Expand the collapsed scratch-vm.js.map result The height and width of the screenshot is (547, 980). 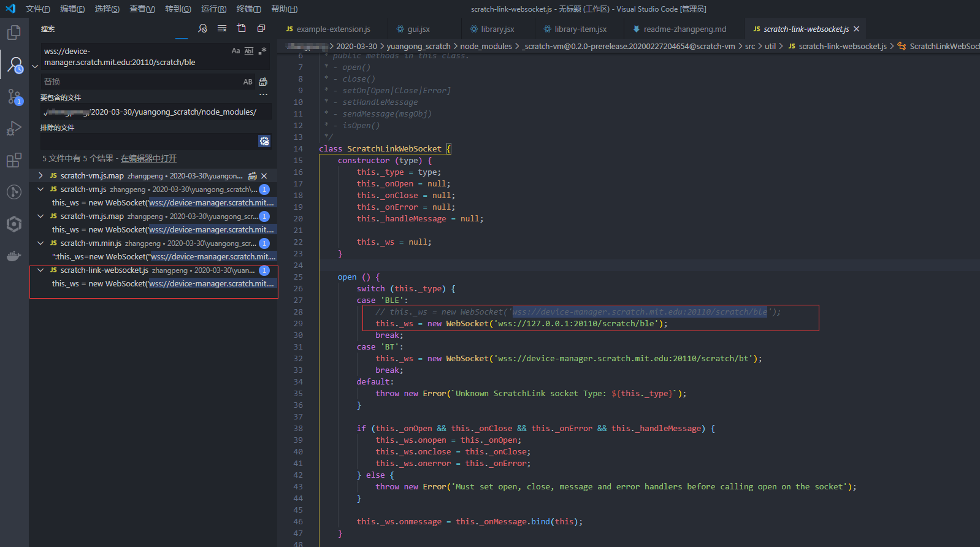[40, 176]
